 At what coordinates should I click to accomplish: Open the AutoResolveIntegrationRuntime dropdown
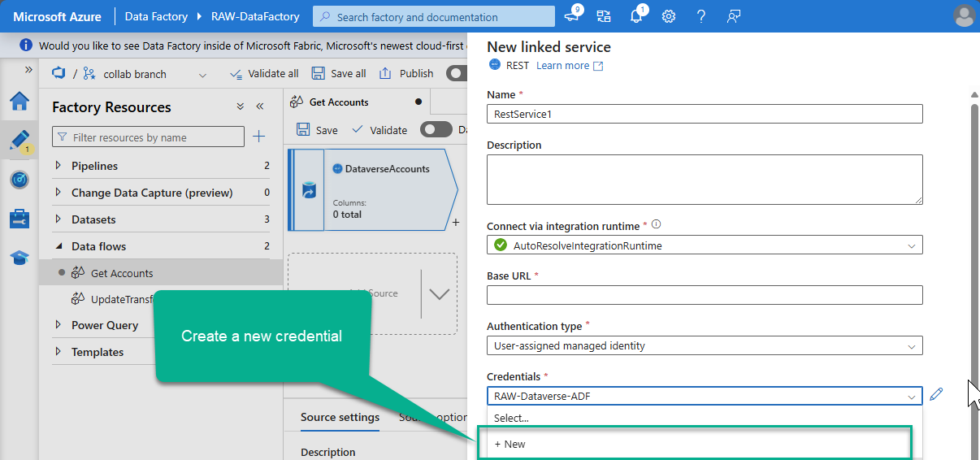(705, 245)
